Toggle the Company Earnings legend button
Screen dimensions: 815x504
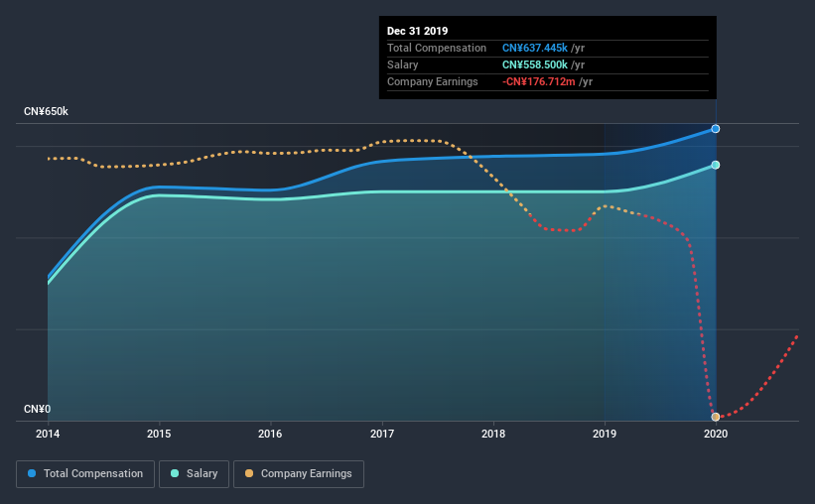(x=299, y=474)
